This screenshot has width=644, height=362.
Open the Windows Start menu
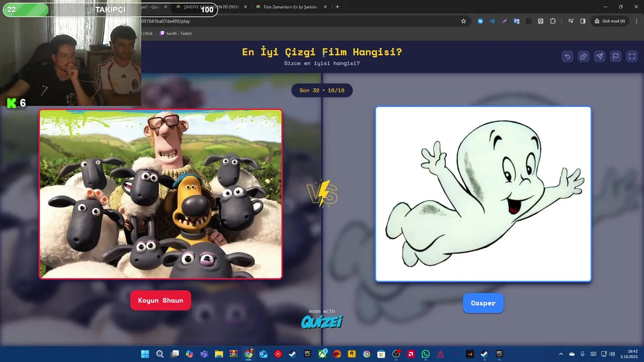(145, 354)
